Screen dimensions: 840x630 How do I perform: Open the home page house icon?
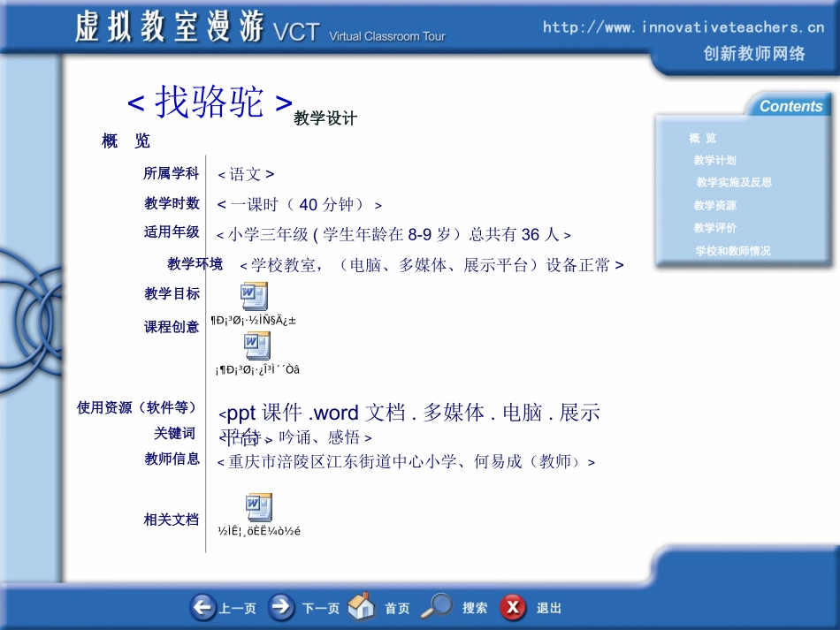(x=361, y=606)
